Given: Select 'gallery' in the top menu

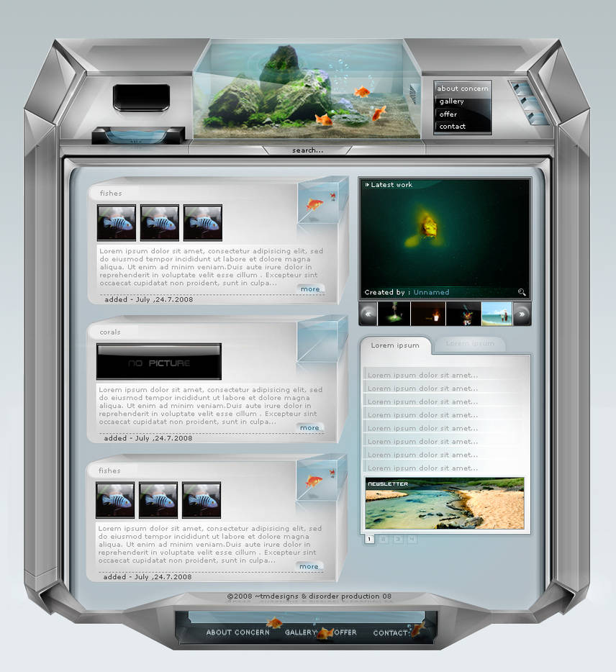Looking at the screenshot, I should [x=451, y=101].
